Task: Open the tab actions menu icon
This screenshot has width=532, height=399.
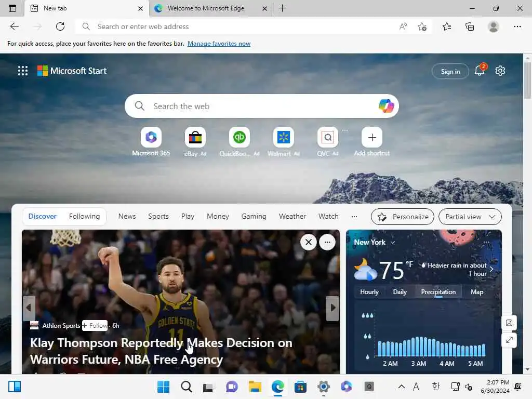Action: (x=12, y=8)
